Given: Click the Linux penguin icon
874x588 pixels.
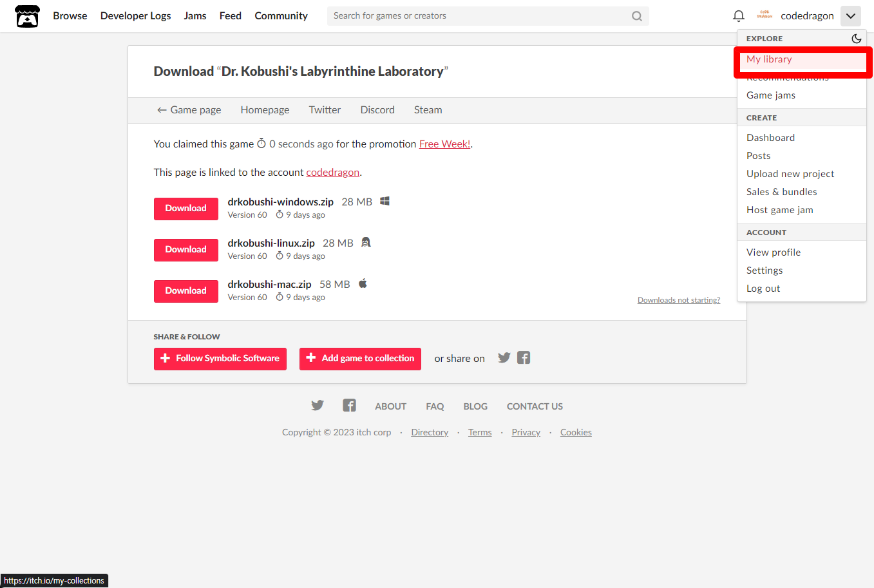Looking at the screenshot, I should [x=366, y=242].
